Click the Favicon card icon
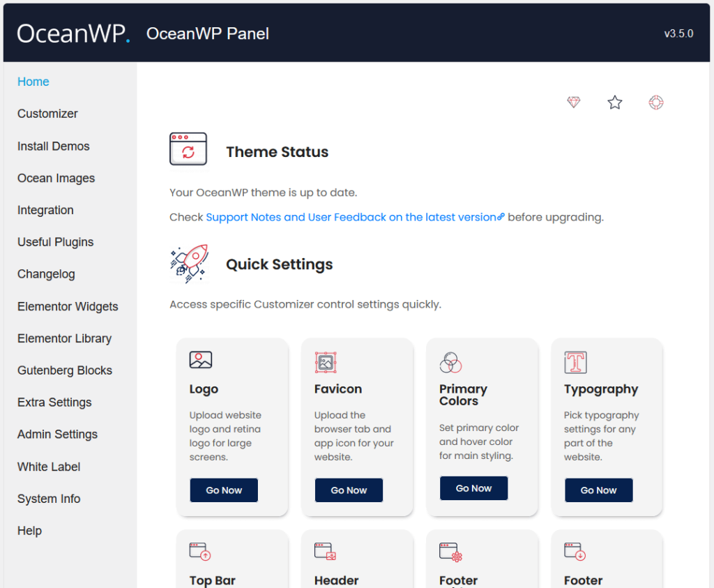The height and width of the screenshot is (588, 714). 326,363
